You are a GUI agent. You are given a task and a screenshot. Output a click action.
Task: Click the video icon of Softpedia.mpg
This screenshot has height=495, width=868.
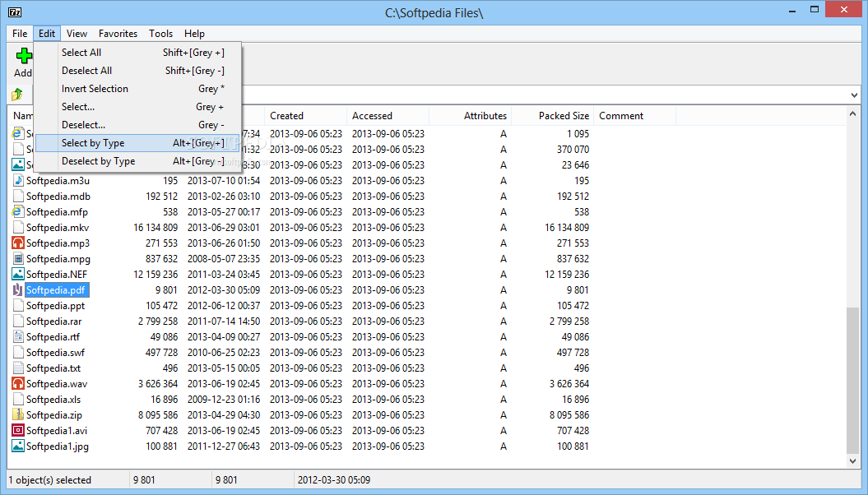(x=18, y=258)
